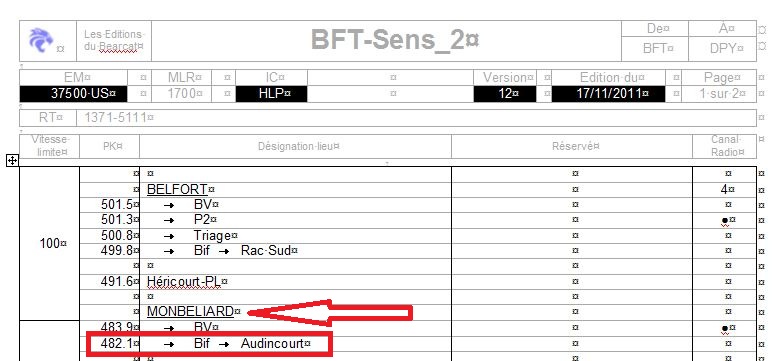Screen dimensions: 776x361
Task: Click the speed limit 100 cell
Action: pyautogui.click(x=49, y=243)
